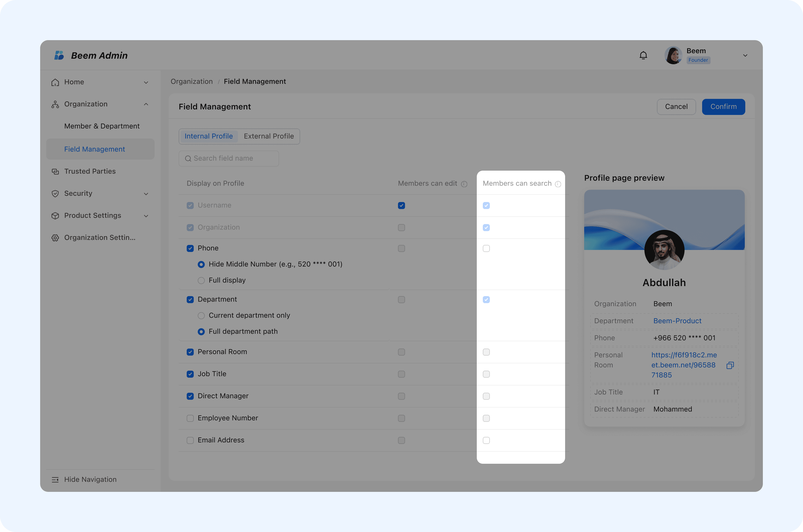803x532 pixels.
Task: Click info icon beside Members can edit
Action: [x=464, y=184]
